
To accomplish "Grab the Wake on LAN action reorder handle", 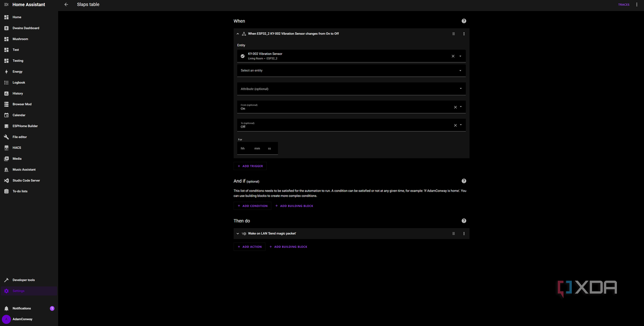I will [x=453, y=234].
